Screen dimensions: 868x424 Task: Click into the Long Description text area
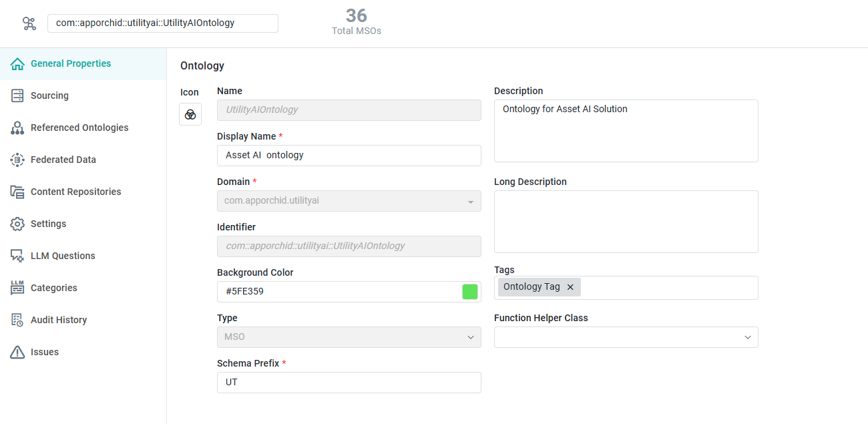pyautogui.click(x=626, y=222)
